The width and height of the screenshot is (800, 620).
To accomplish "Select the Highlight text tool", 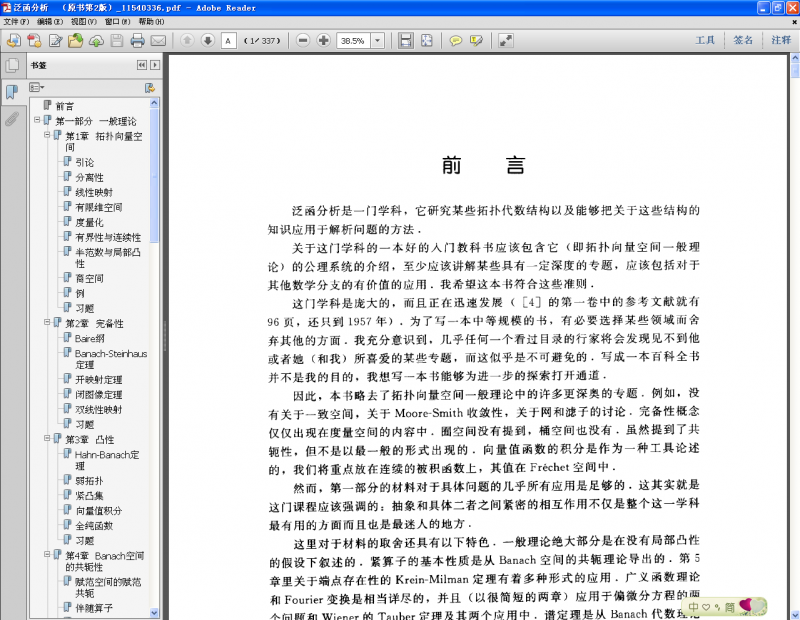I will pos(477,40).
